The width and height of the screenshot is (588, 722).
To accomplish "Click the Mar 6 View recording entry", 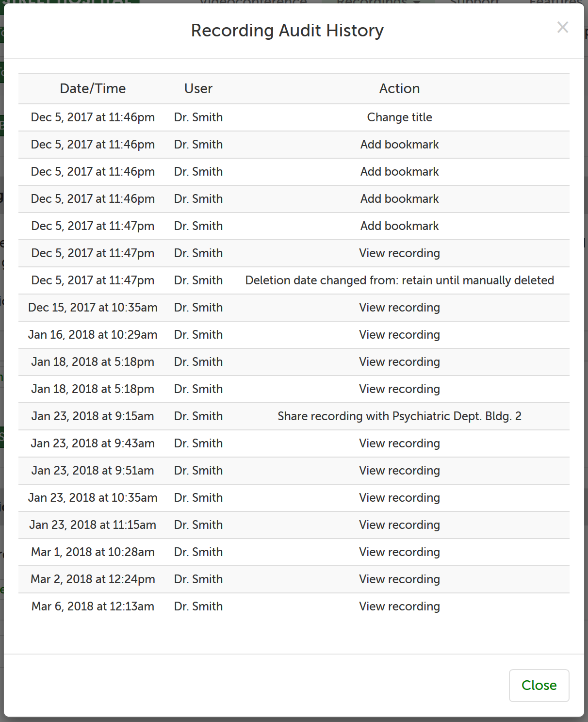I will [399, 606].
